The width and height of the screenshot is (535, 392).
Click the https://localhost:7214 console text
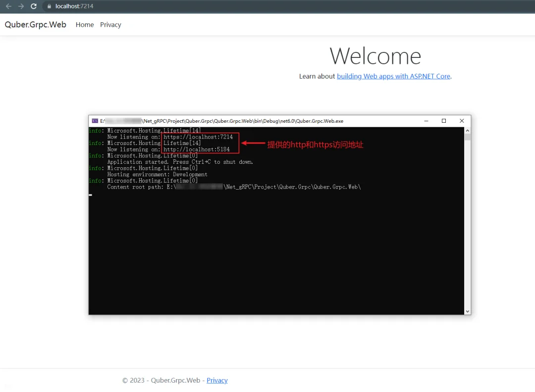pos(198,137)
